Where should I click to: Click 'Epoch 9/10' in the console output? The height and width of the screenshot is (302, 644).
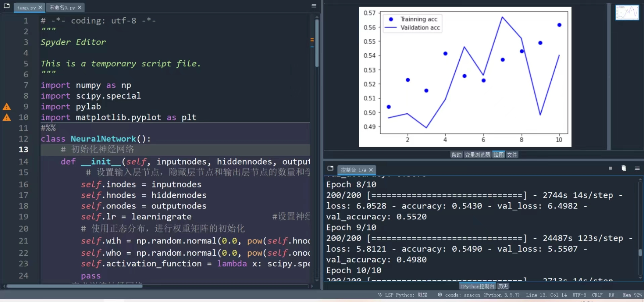click(x=351, y=228)
